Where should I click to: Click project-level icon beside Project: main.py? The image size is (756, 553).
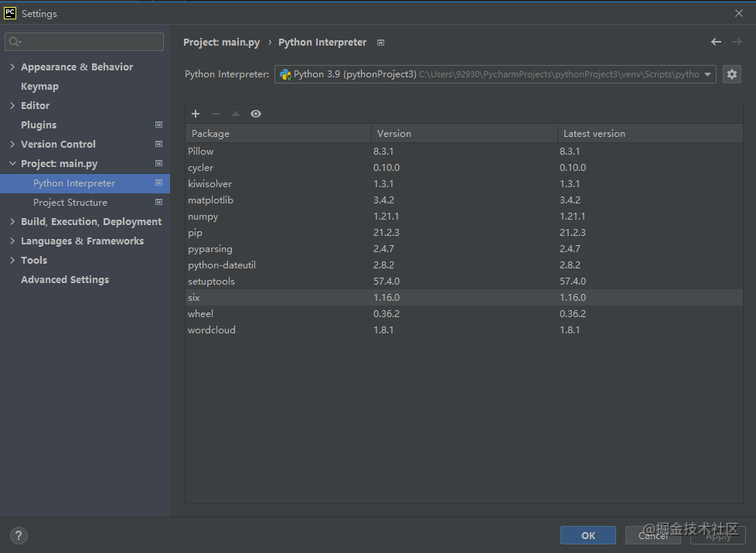click(158, 163)
